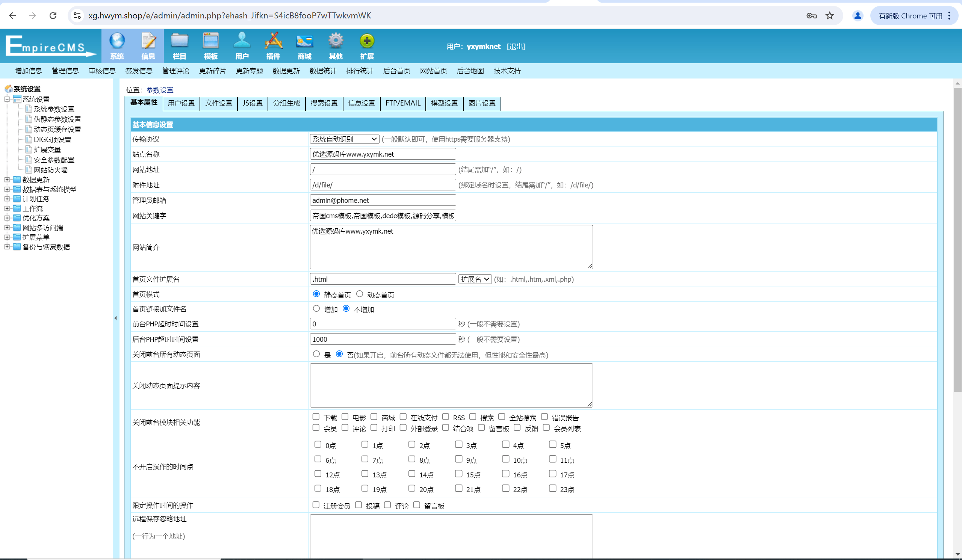
Task: Bookmark this page with star icon
Action: point(829,16)
